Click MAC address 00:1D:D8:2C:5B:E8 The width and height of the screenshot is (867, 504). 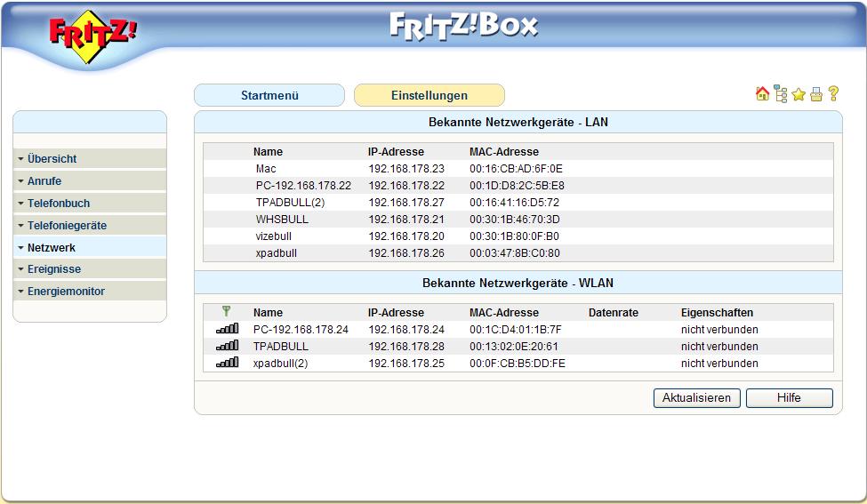pyautogui.click(x=517, y=186)
